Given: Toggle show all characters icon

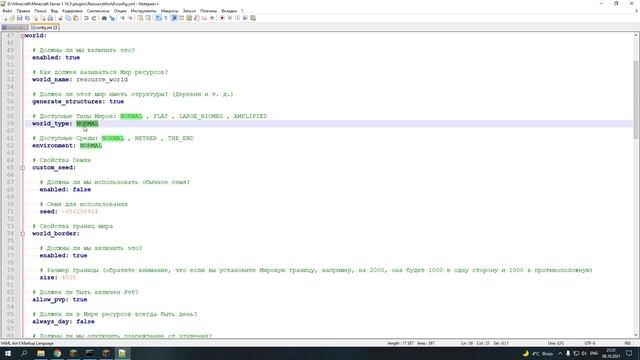Looking at the screenshot, I should (166, 18).
